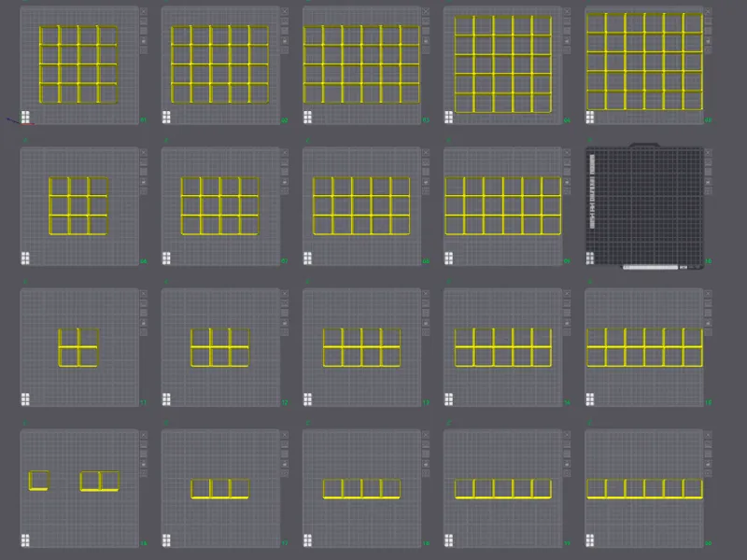Open plate settings for plate 19
This screenshot has width=747, height=560.
567,473
